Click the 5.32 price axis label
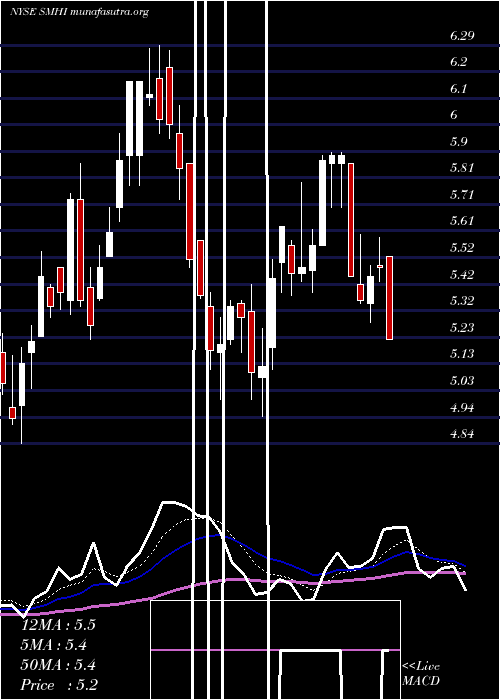This screenshot has height=700, width=500. point(462,301)
